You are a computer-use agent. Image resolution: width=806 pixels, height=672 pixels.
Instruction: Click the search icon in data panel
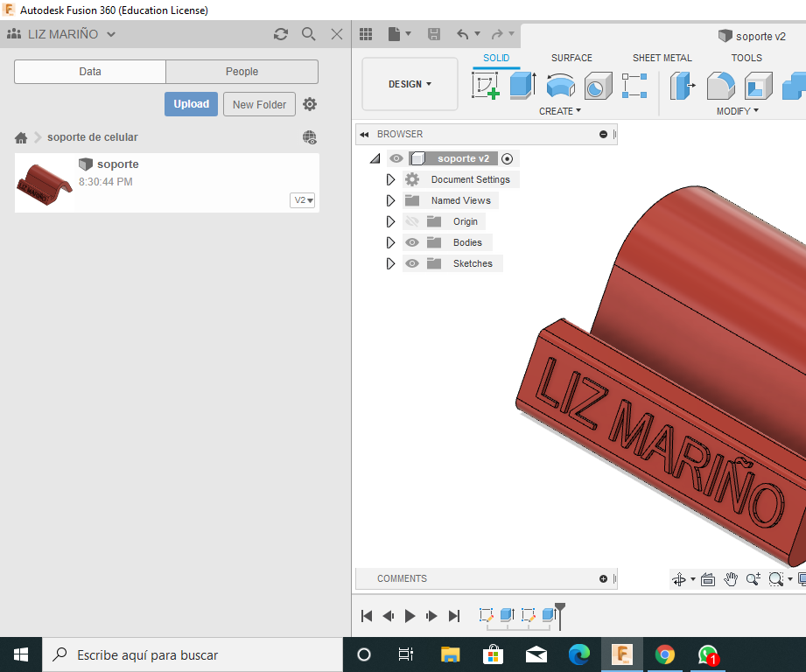coord(309,34)
